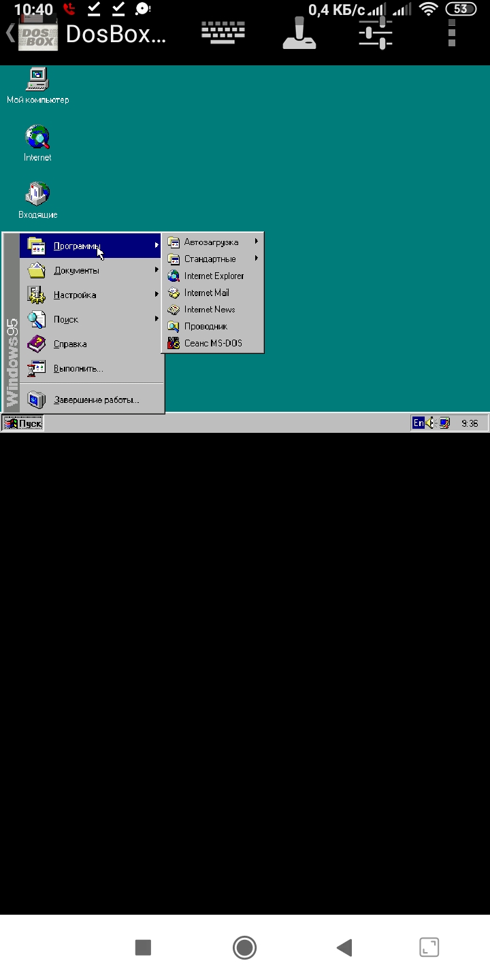This screenshot has height=980, width=490.
Task: Click the Поиск label in Start menu
Action: (66, 319)
